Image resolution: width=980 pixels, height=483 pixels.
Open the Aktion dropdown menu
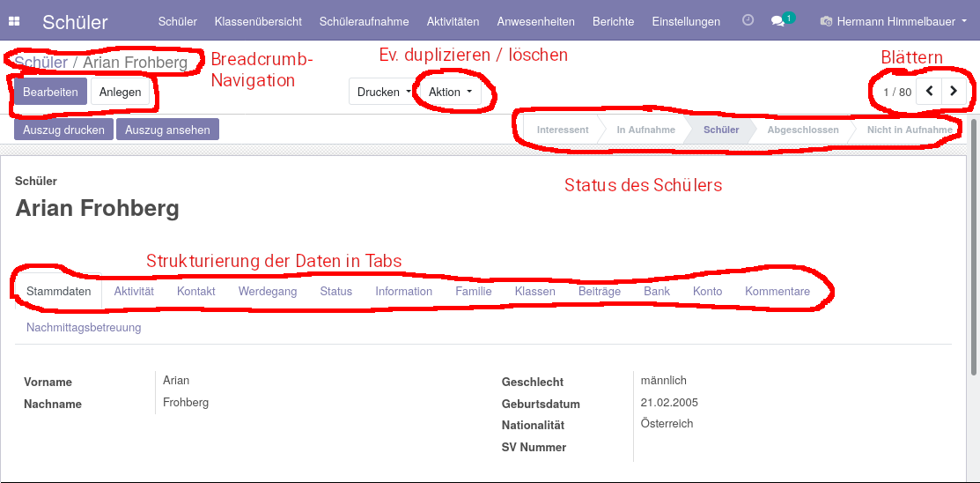451,92
